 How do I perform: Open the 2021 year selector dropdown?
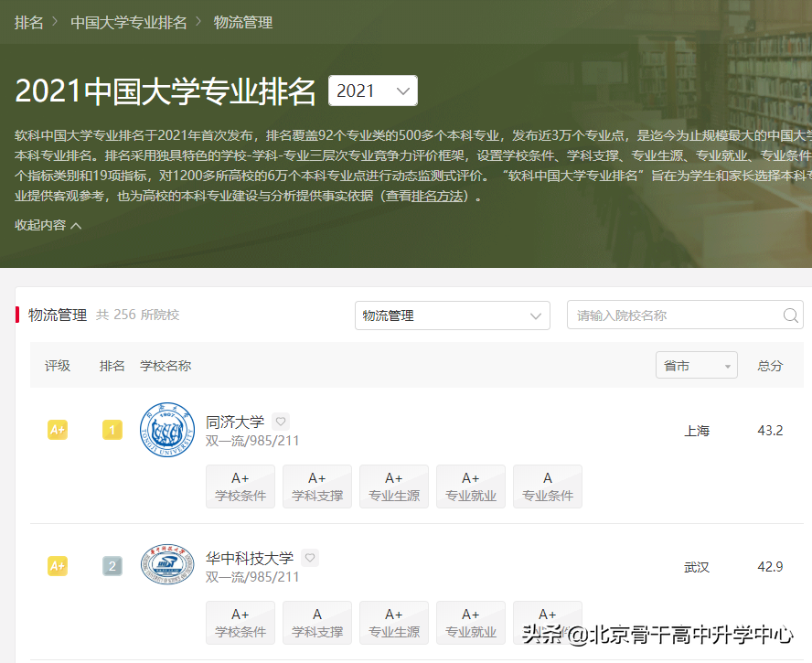(x=372, y=91)
